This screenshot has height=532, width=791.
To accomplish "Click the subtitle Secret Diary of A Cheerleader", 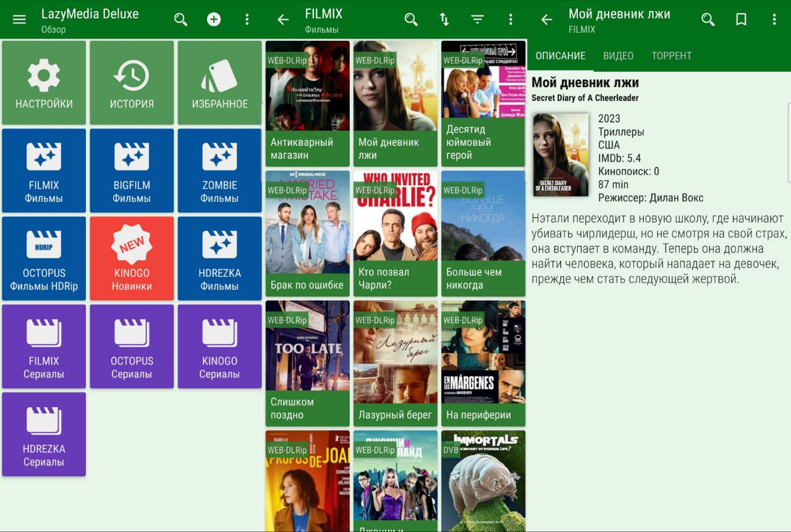I will point(585,98).
